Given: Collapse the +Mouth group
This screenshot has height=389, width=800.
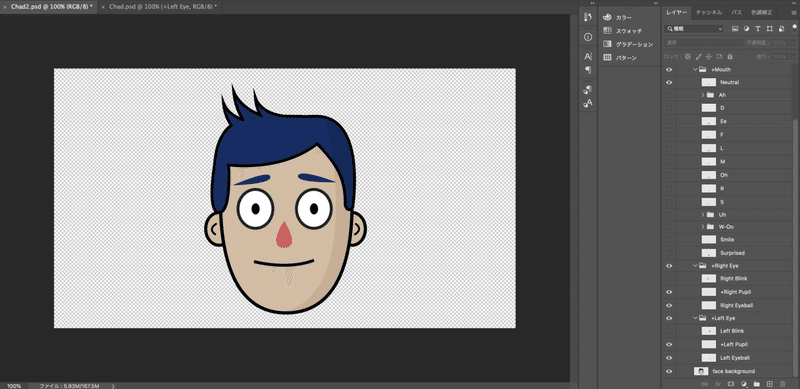Looking at the screenshot, I should pyautogui.click(x=695, y=69).
